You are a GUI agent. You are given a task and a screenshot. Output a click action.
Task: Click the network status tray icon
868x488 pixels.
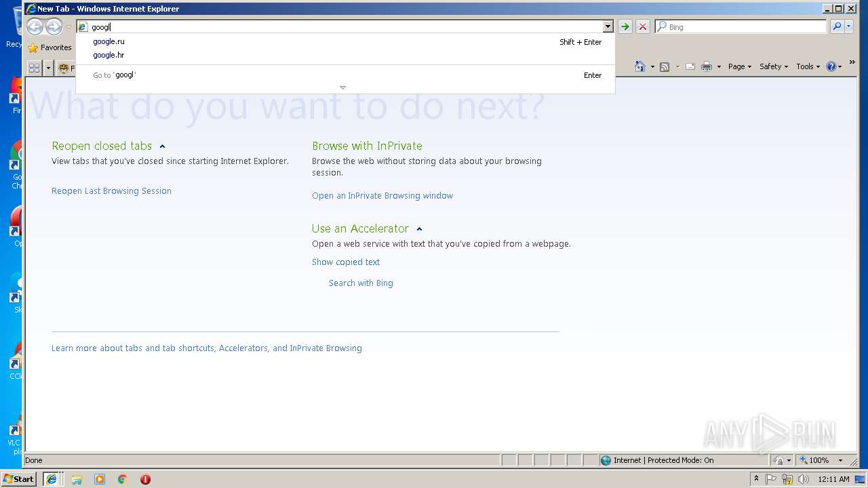787,479
